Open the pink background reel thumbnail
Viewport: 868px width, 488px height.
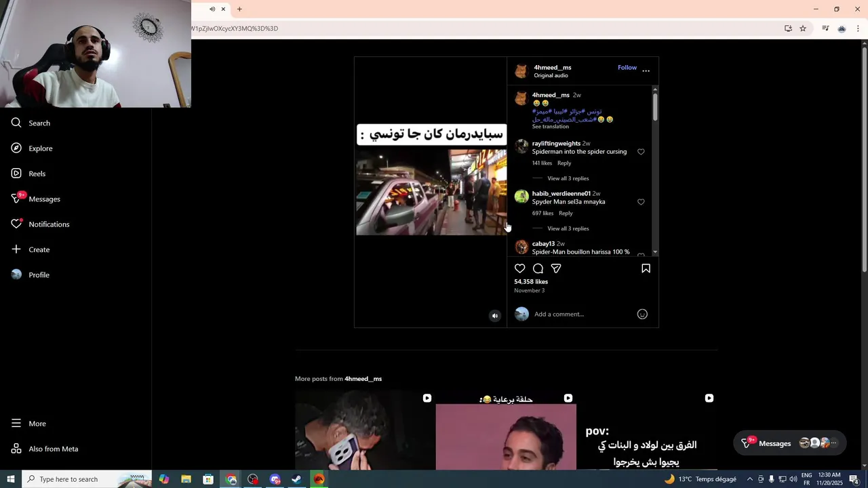coord(506,430)
